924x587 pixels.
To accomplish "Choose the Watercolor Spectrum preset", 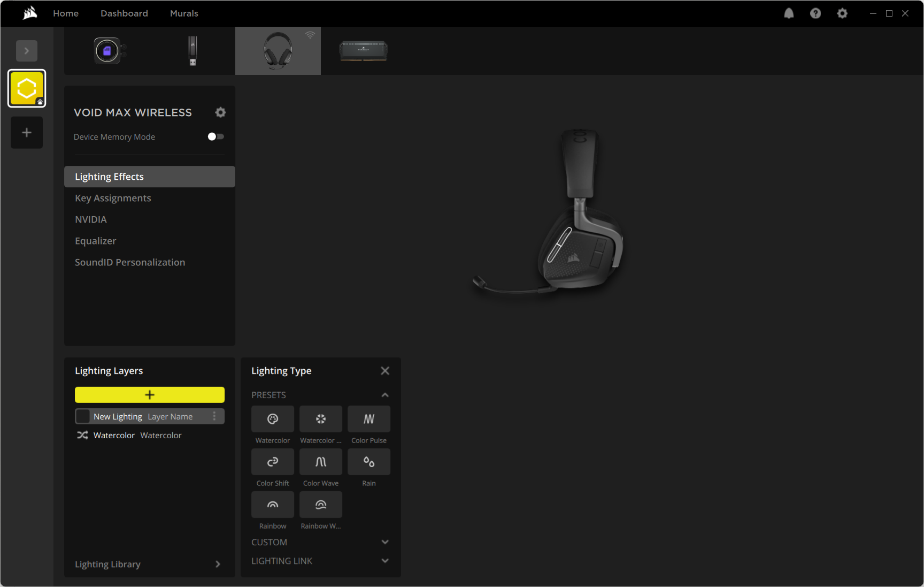I will (x=321, y=419).
